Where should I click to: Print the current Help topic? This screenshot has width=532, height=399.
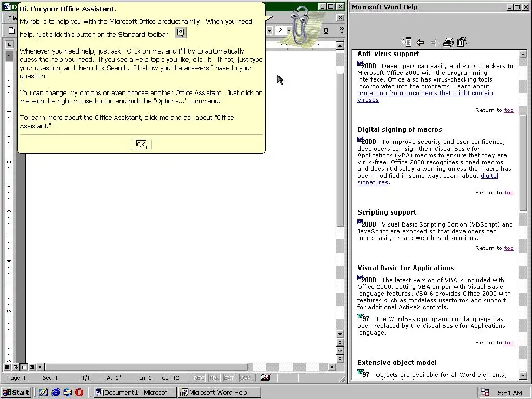click(x=448, y=42)
